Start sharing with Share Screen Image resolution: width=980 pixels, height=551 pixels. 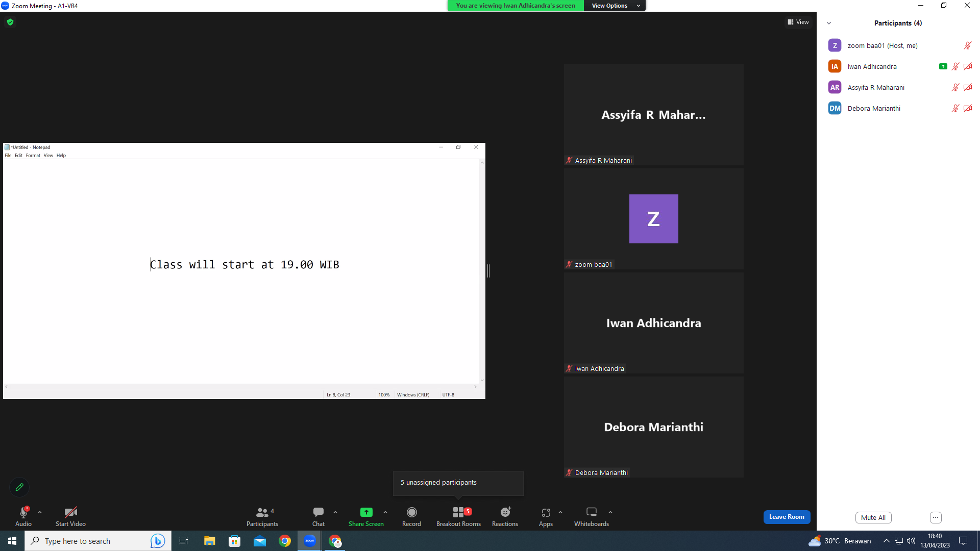pos(366,516)
